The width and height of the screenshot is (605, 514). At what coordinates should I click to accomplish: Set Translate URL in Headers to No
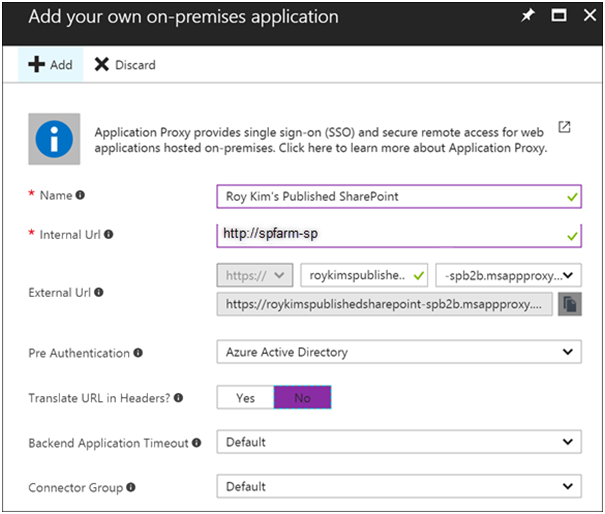point(302,397)
